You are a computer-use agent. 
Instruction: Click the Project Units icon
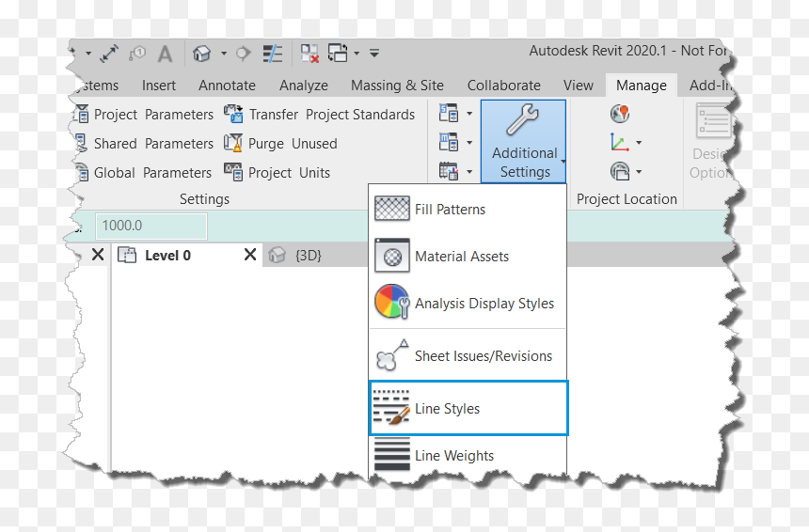point(233,172)
